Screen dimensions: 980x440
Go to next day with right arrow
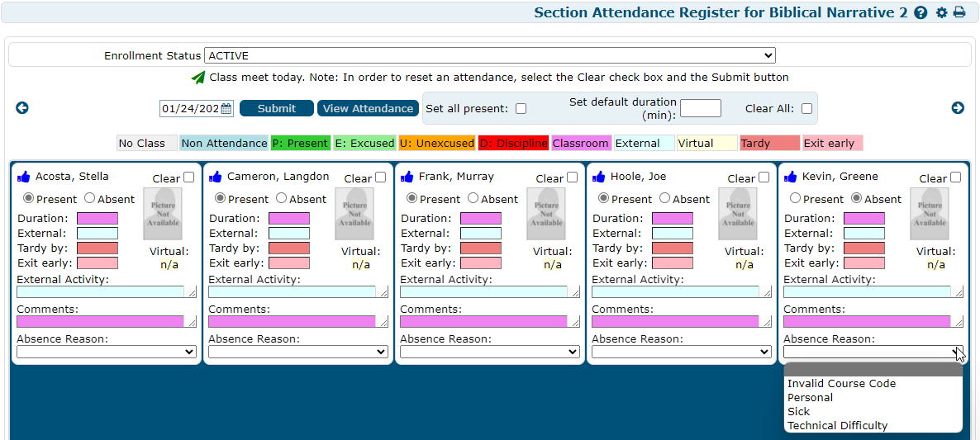(x=958, y=108)
